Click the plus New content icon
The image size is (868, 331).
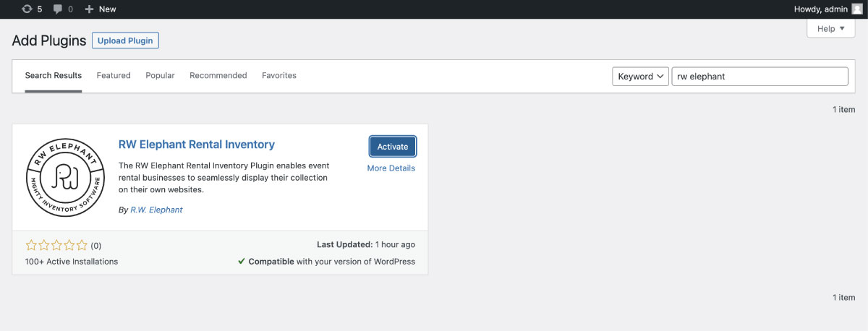89,9
